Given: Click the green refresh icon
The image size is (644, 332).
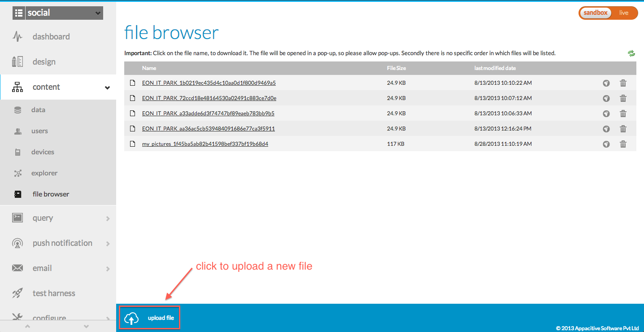Looking at the screenshot, I should (631, 53).
